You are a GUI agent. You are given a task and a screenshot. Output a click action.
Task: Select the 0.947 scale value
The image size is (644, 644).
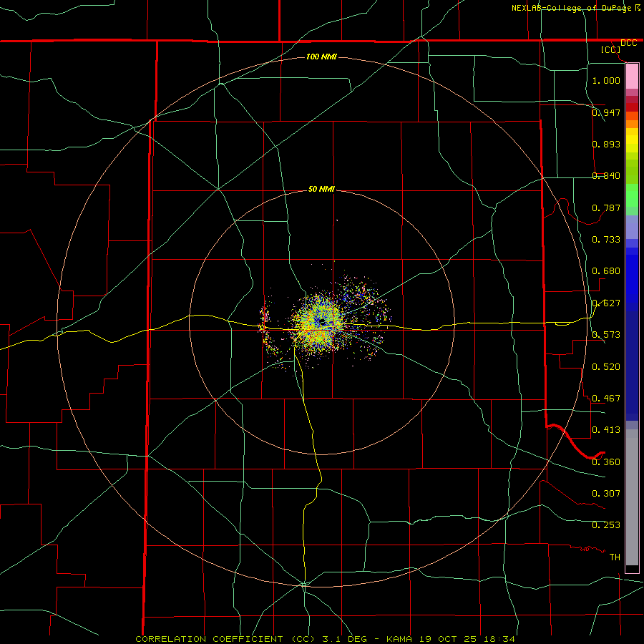[606, 112]
